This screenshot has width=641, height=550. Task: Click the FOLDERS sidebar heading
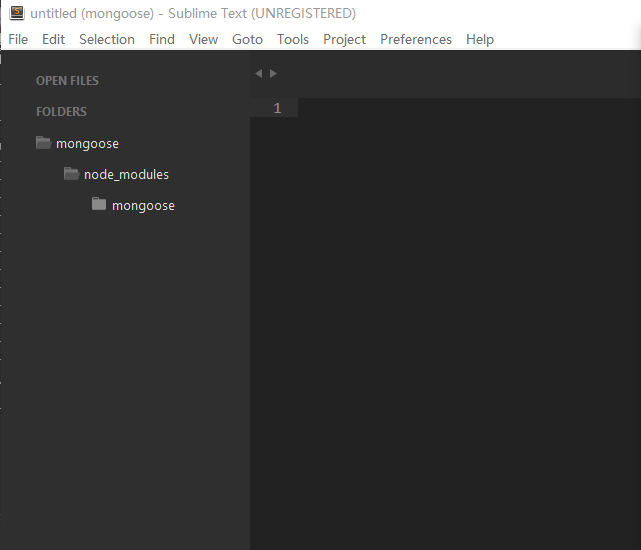pyautogui.click(x=61, y=112)
